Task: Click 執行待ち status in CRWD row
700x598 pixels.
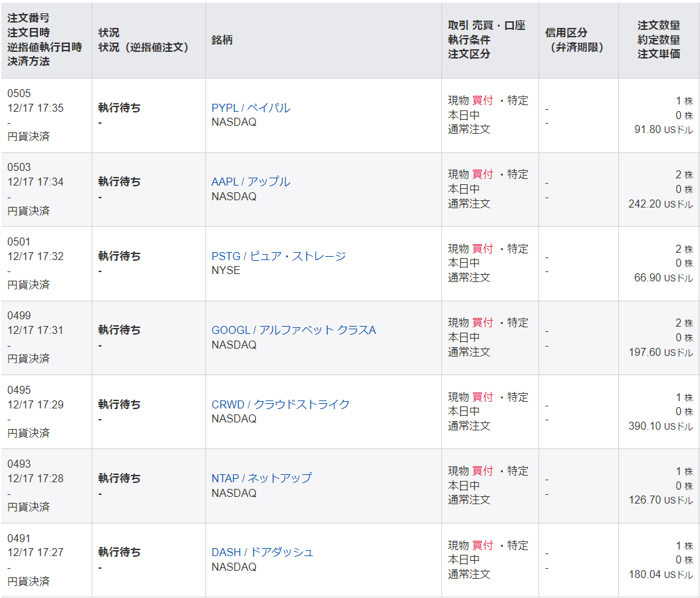Action: [119, 404]
